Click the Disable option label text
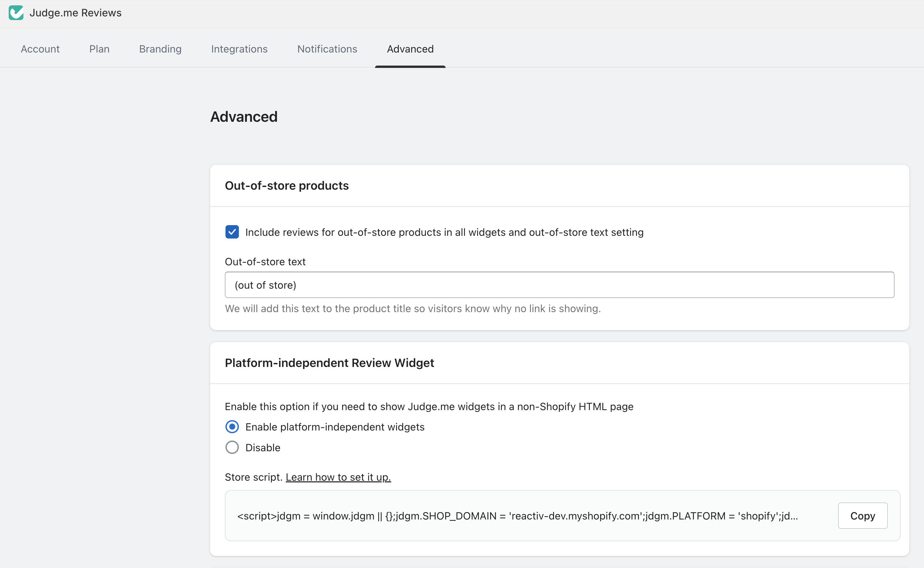Viewport: 924px width, 568px height. click(x=263, y=448)
